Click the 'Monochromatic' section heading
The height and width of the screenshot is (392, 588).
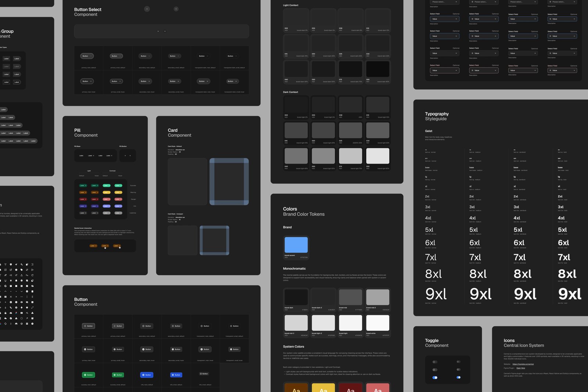click(x=294, y=269)
